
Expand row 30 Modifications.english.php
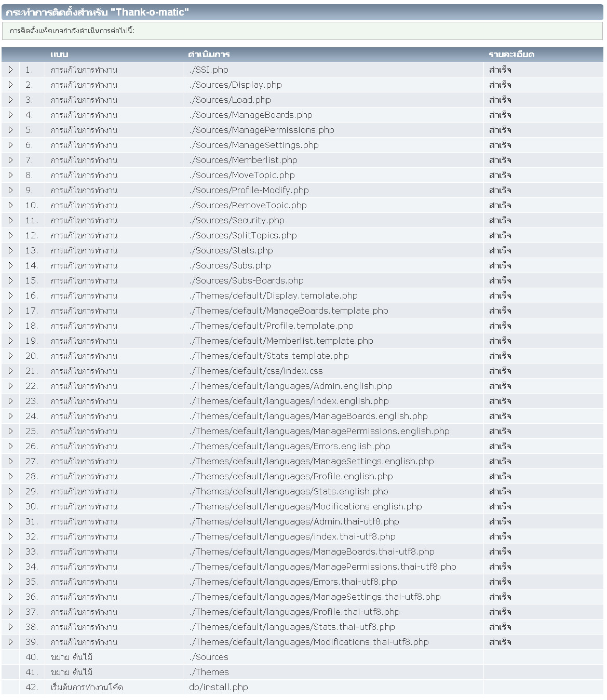click(10, 506)
